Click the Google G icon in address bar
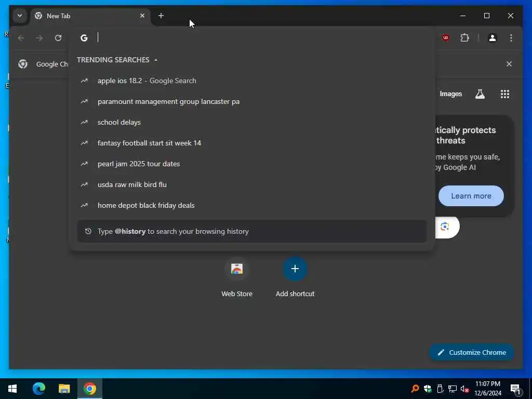This screenshot has height=399, width=532. click(84, 37)
